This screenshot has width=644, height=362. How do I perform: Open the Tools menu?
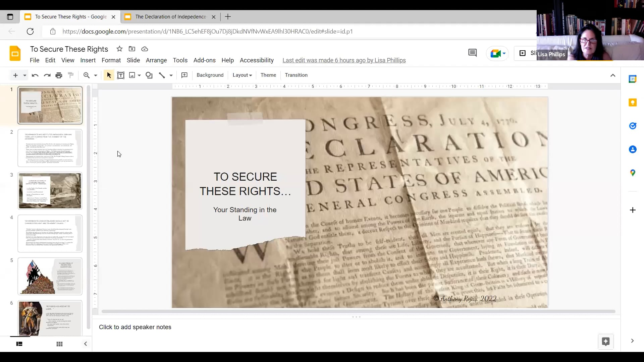click(x=180, y=60)
